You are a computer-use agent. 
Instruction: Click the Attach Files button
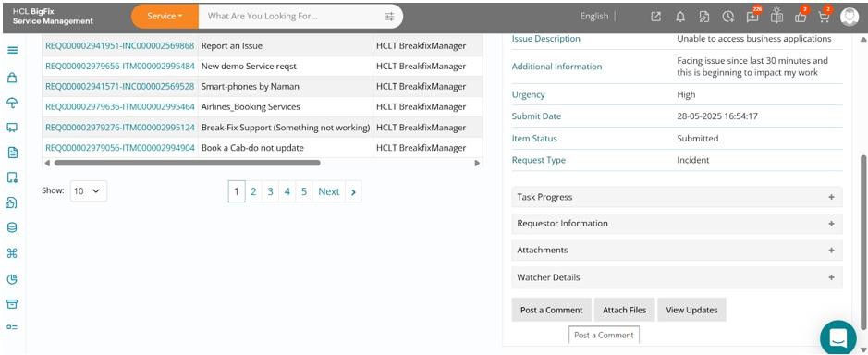625,310
